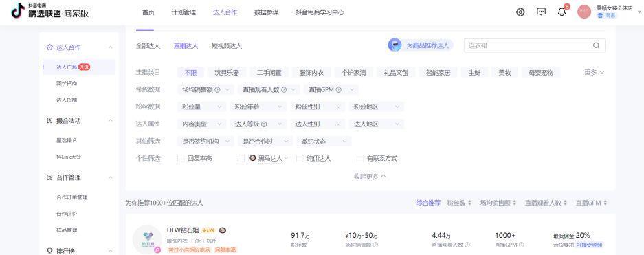Click the 达人合作 sidebar section icon

[49, 47]
